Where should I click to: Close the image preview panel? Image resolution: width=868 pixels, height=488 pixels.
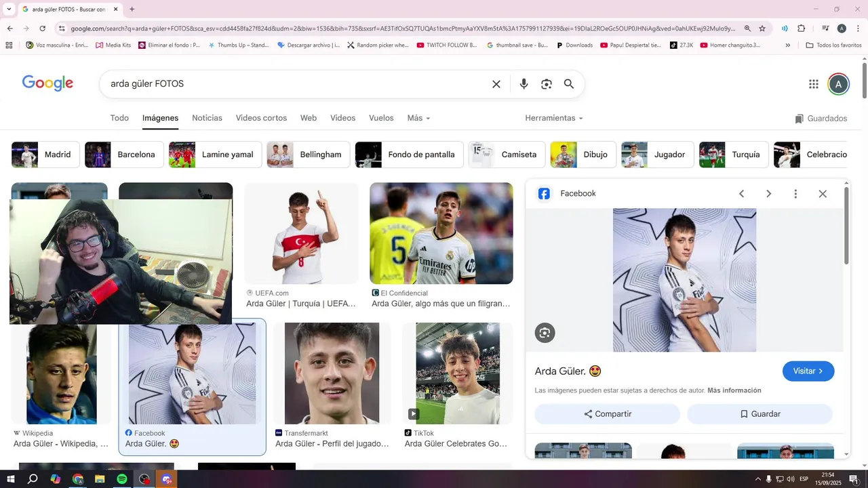[823, 194]
